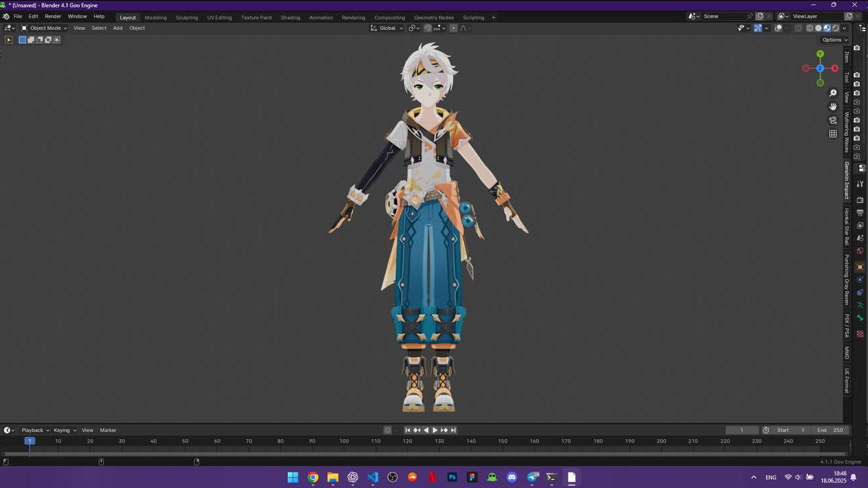Switch to solid viewport shading
Screen dimensions: 868x488
click(818, 28)
